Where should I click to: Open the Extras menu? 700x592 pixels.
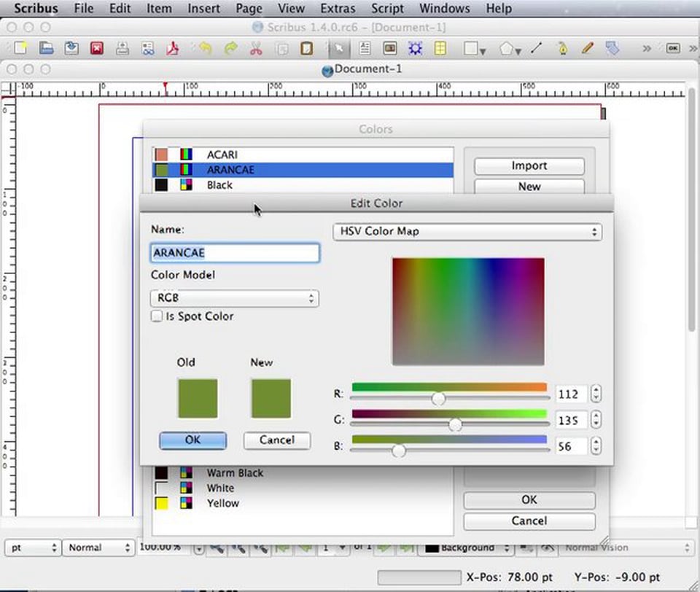tap(338, 9)
